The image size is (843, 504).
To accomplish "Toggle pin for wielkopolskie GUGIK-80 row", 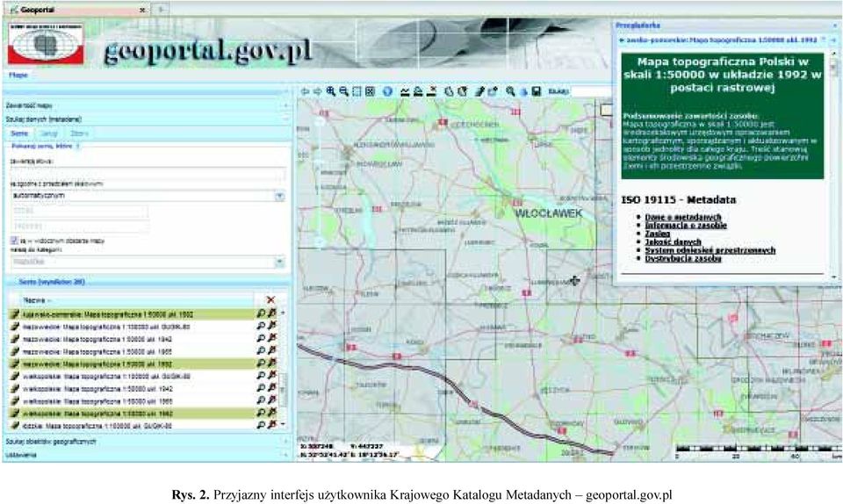I will pyautogui.click(x=272, y=376).
